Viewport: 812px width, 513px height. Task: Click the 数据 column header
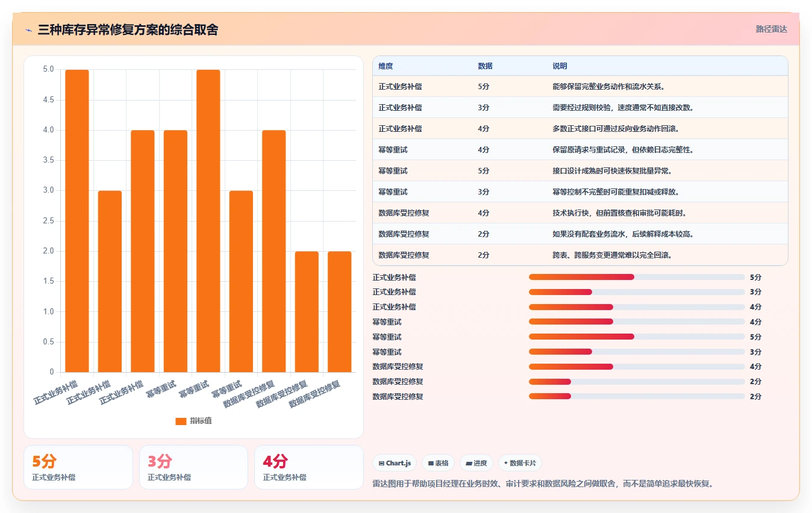[x=485, y=66]
